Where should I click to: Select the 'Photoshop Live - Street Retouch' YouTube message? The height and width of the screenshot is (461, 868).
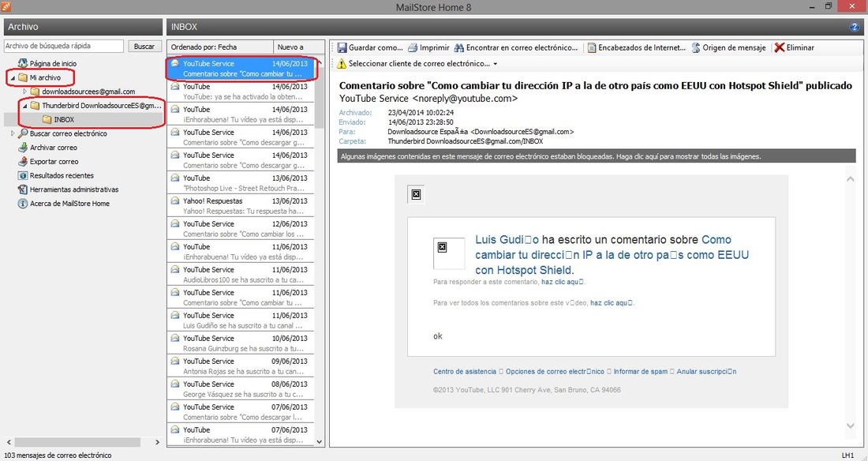(241, 183)
